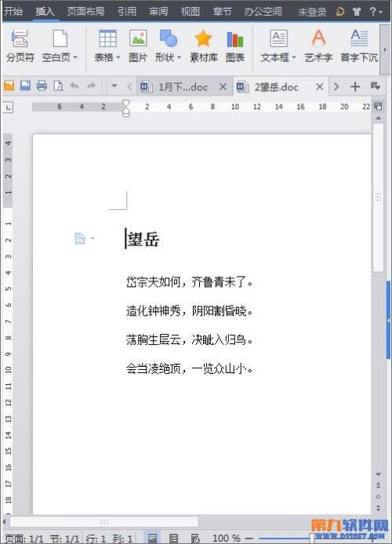This screenshot has height=544, width=392.
Task: Switch to page layout view in status bar
Action: [152, 538]
